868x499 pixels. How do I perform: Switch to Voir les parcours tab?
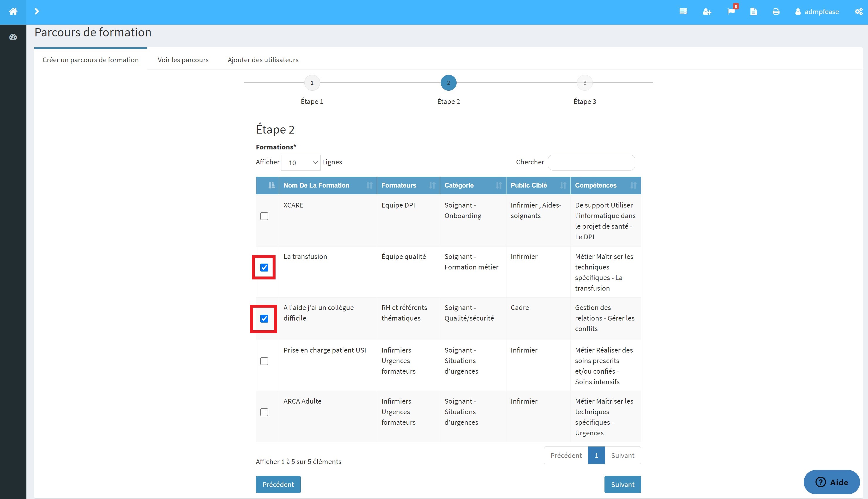tap(183, 60)
